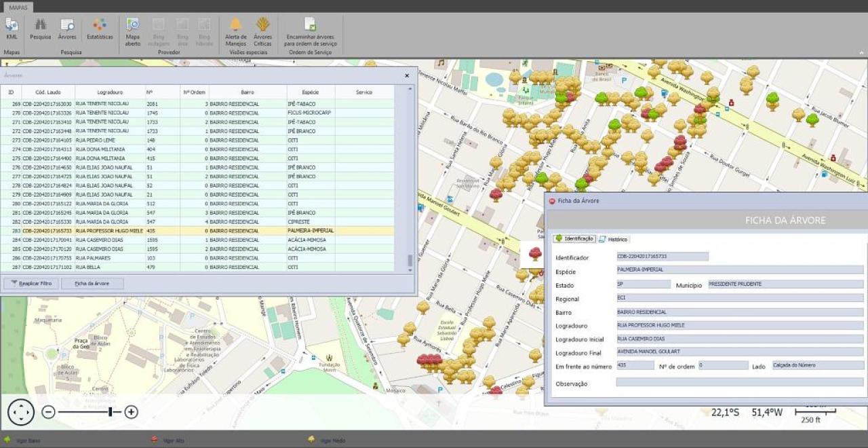Select row 270 with FICUS-MICROCARP species
Image resolution: width=868 pixels, height=448 pixels.
pyautogui.click(x=197, y=113)
